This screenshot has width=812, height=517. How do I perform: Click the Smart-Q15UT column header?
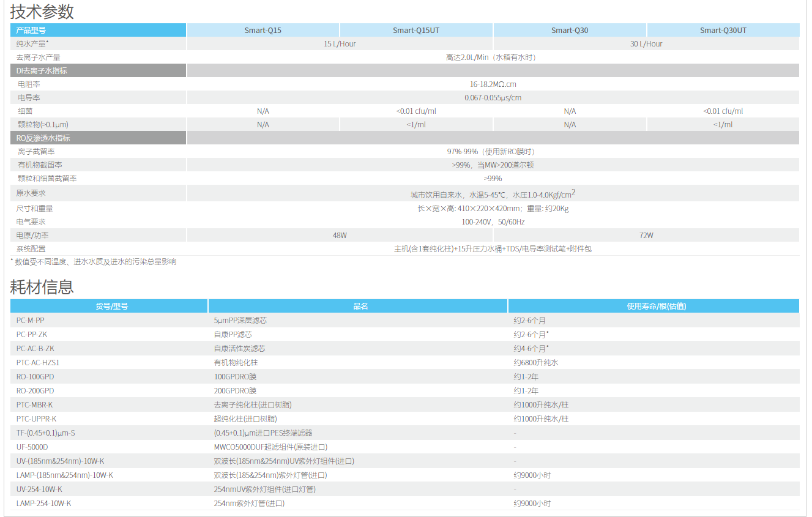click(416, 30)
